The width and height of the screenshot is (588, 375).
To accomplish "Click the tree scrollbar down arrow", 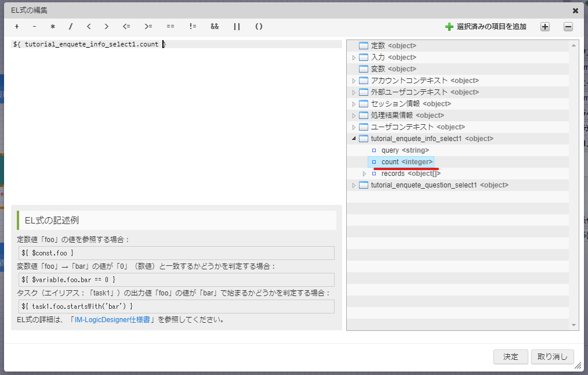I will pos(574,325).
